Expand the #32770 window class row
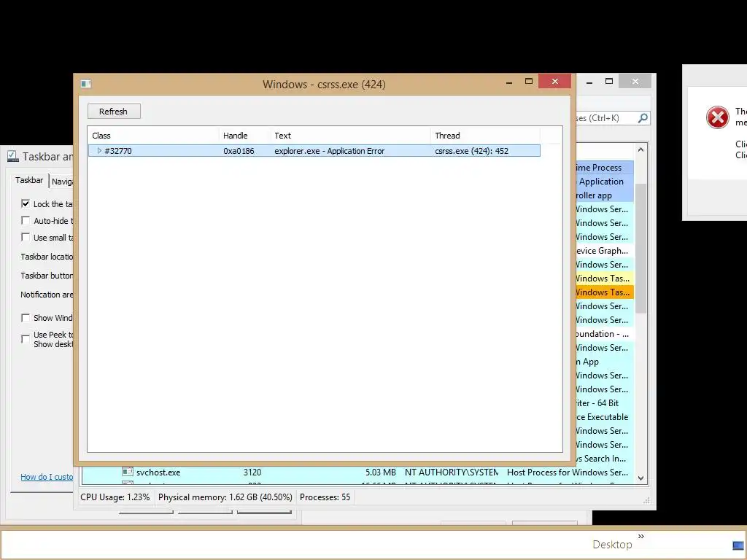This screenshot has width=747, height=560. (x=99, y=151)
